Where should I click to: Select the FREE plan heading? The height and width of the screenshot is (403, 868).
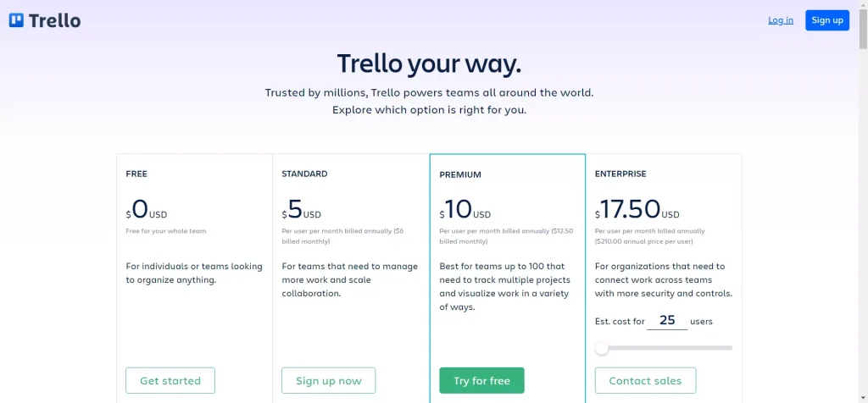click(136, 174)
